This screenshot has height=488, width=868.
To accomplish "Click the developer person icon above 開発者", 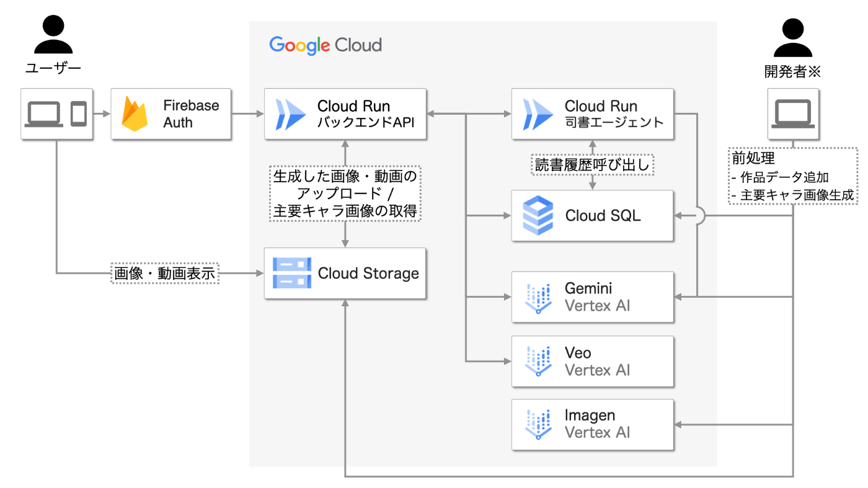I will click(x=793, y=37).
